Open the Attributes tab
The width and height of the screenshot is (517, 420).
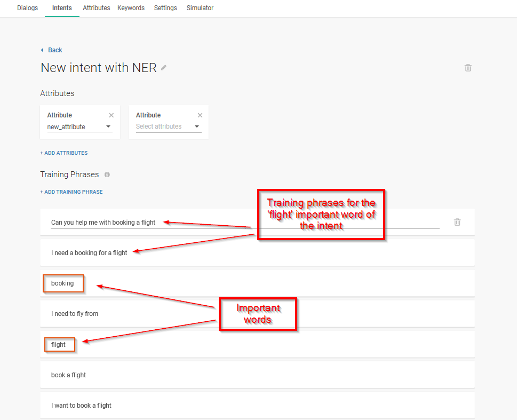(x=96, y=8)
